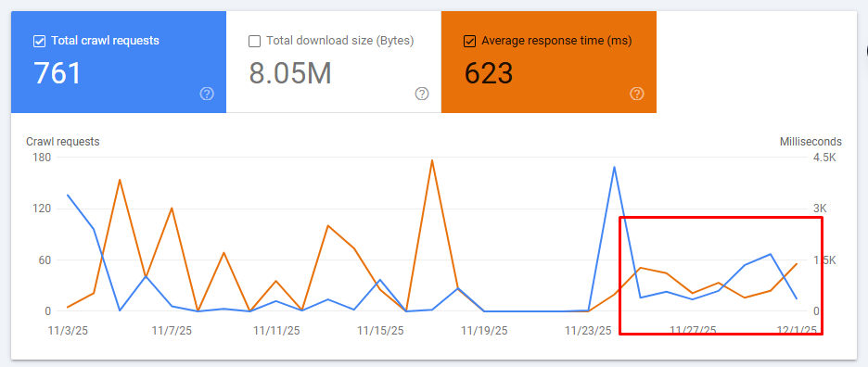Click the 4.5K right axis value

tap(824, 158)
